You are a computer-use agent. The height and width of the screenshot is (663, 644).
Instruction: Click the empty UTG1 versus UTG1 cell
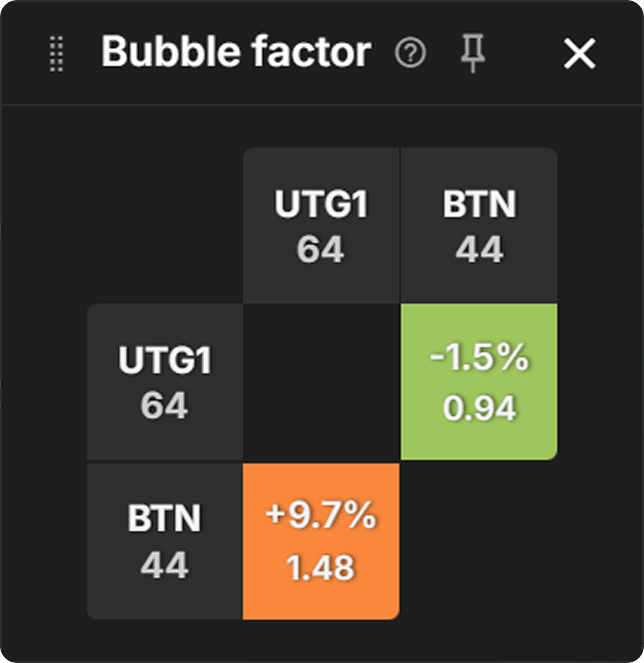click(321, 382)
